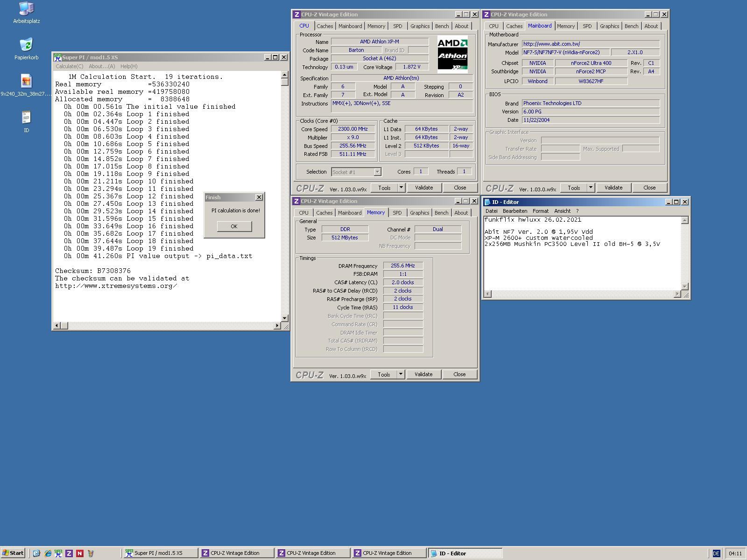Click scroll left arrow in ID - Editor
747x560 pixels.
pyautogui.click(x=488, y=294)
